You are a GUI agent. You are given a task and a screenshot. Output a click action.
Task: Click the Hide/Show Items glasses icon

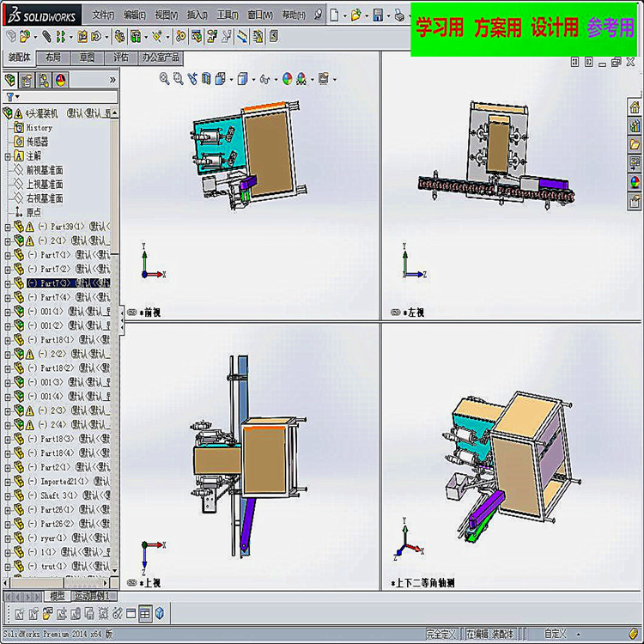[265, 79]
